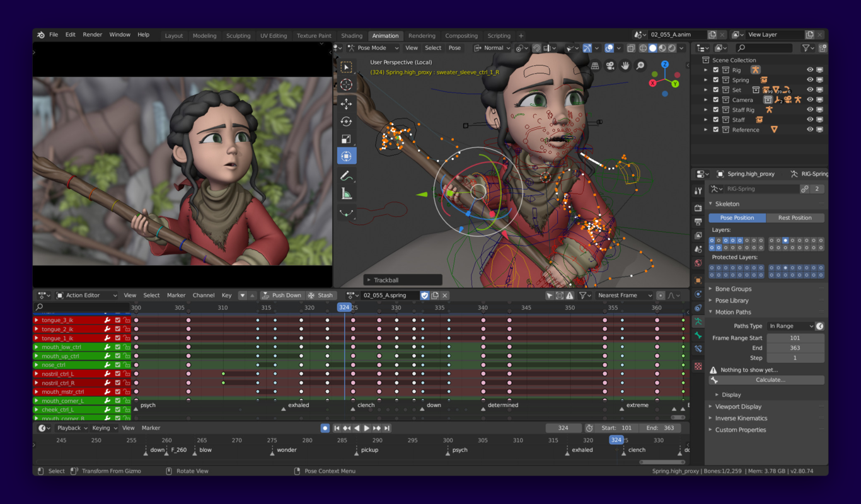Screen dimensions: 861x504
Task: Expand the Bone Groups panel
Action: point(733,289)
